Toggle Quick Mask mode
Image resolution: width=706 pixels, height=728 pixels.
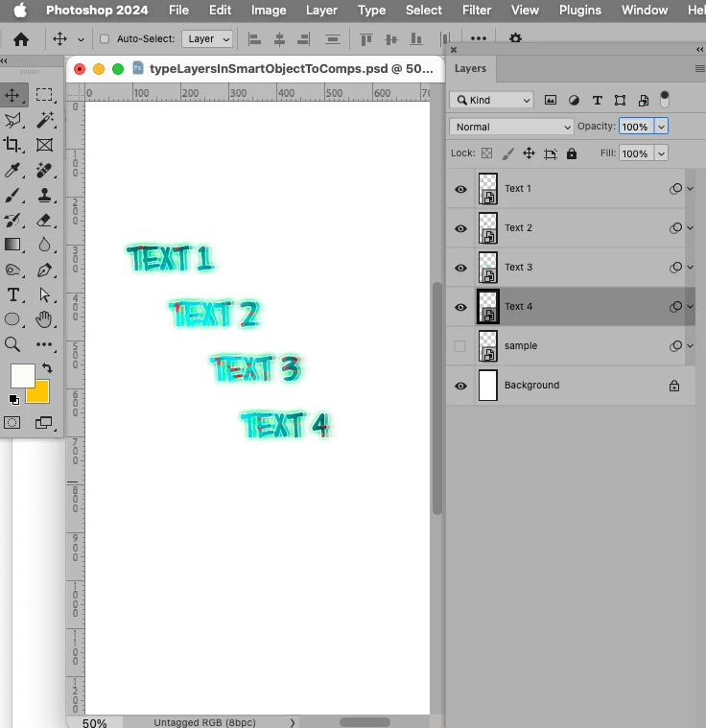tap(12, 422)
